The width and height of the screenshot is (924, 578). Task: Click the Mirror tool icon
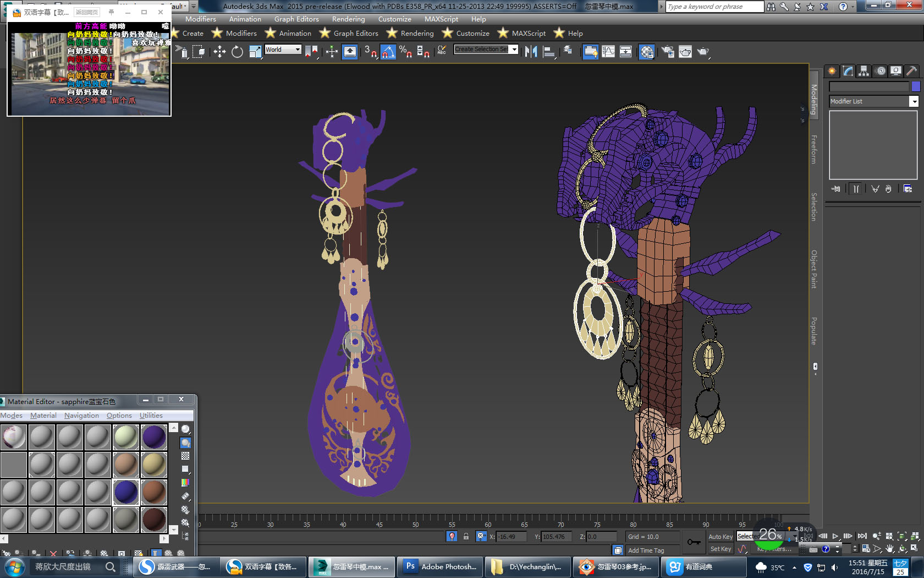[531, 52]
